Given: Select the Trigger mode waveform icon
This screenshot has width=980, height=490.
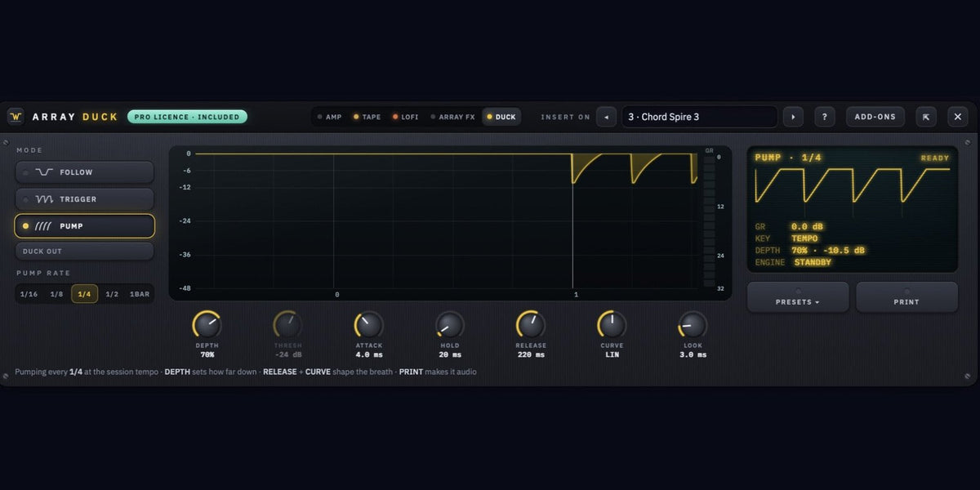Looking at the screenshot, I should (44, 199).
